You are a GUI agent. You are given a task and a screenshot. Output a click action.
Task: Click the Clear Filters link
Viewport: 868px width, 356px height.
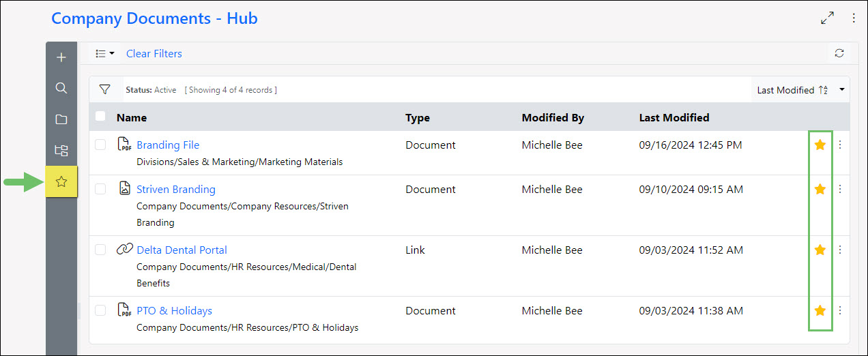[x=154, y=53]
